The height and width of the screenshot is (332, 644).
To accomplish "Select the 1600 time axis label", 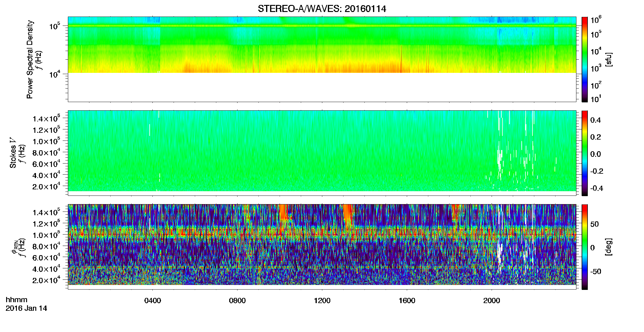I will click(x=407, y=301).
